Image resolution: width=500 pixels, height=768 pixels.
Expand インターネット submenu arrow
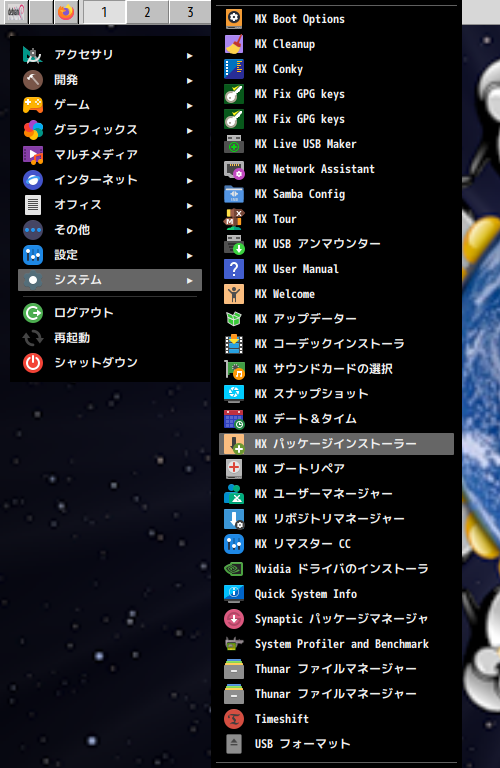coord(190,180)
